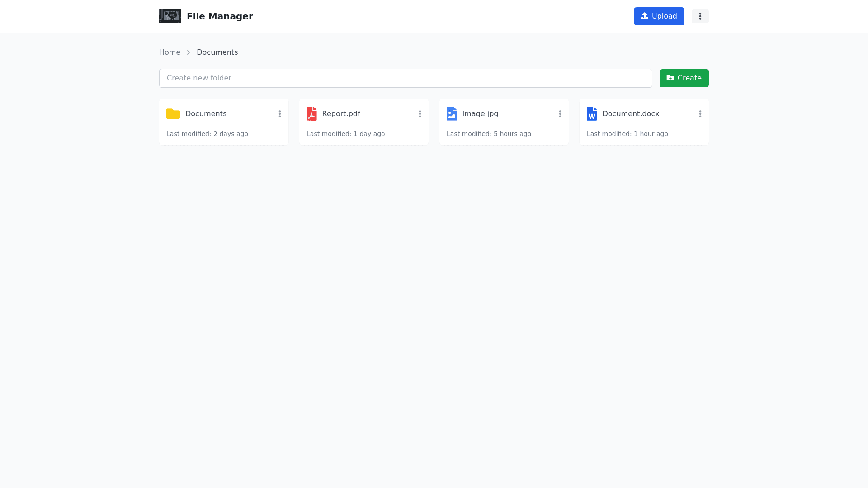Click Documents in the breadcrumb trail
The height and width of the screenshot is (488, 868).
tap(217, 52)
